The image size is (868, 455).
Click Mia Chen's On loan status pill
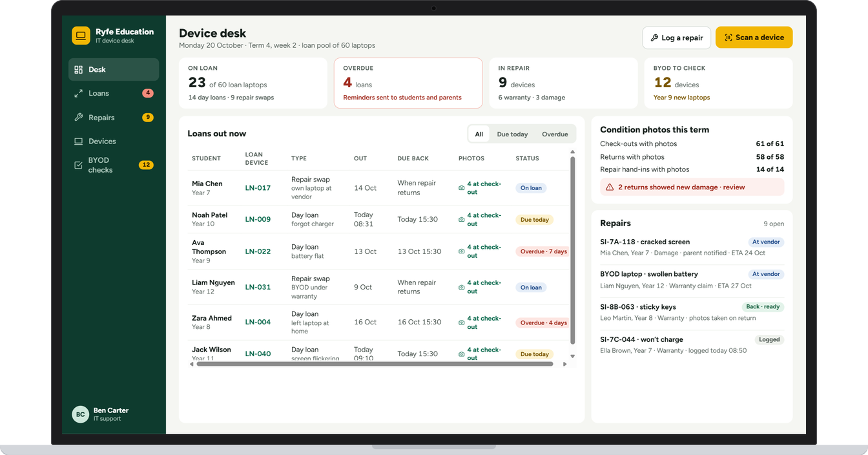click(x=531, y=188)
